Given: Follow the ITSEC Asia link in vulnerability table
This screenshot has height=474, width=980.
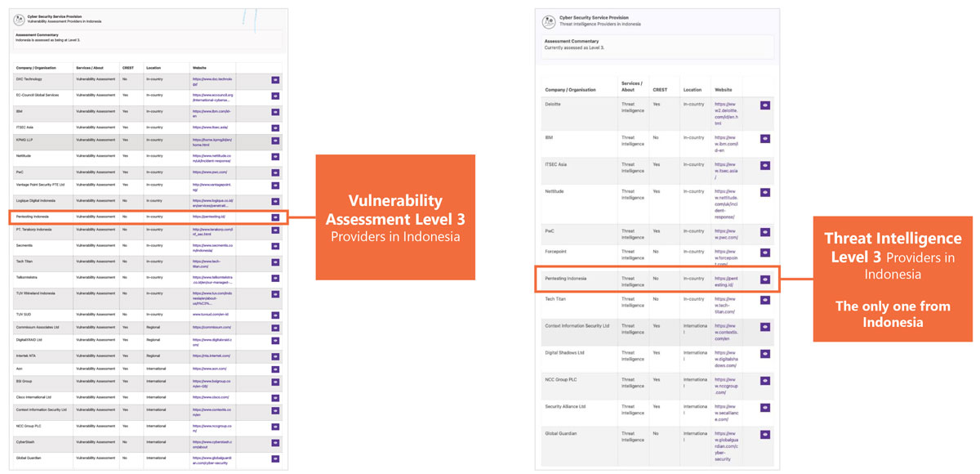Looking at the screenshot, I should coord(208,127).
